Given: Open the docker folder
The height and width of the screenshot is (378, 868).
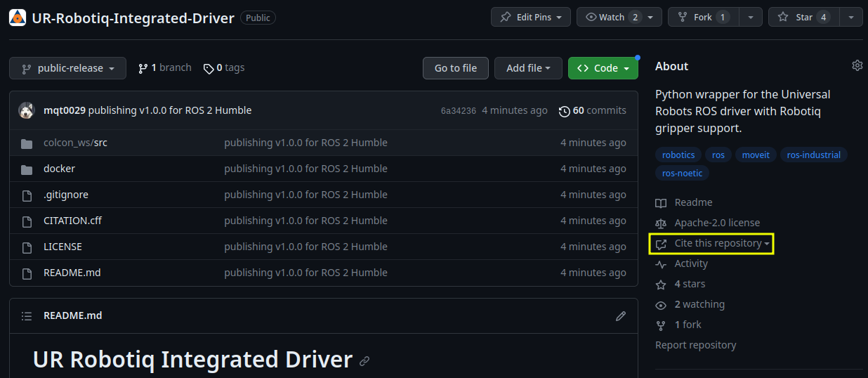Looking at the screenshot, I should 59,169.
